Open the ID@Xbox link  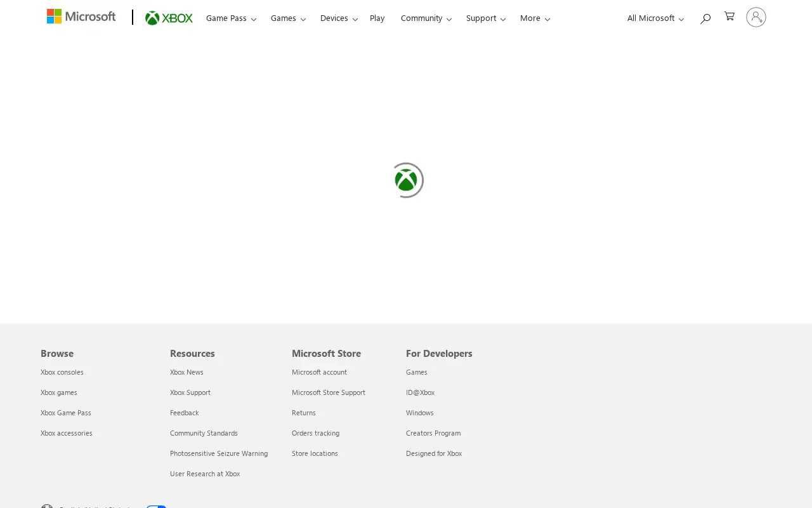[420, 392]
